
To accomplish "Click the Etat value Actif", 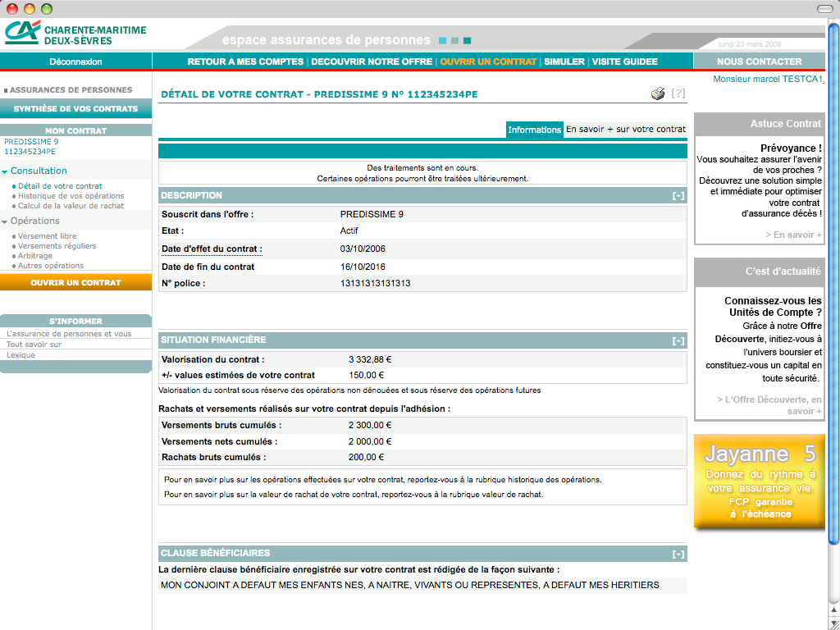I will [x=349, y=231].
